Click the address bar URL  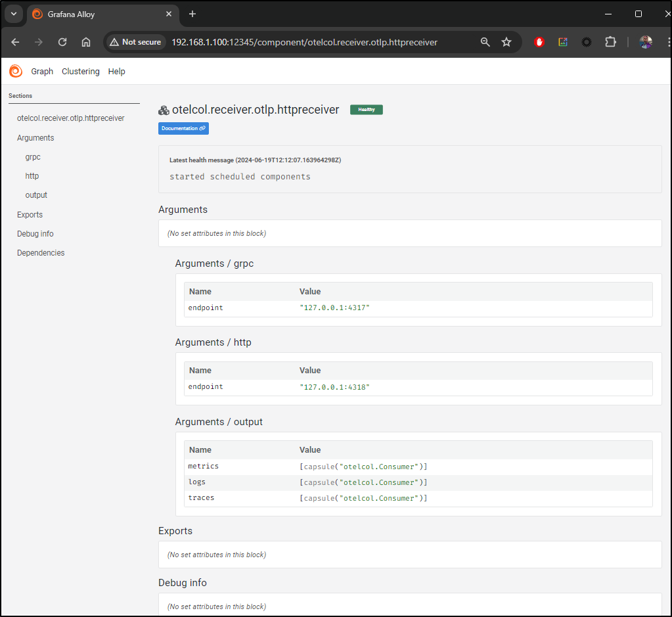305,42
